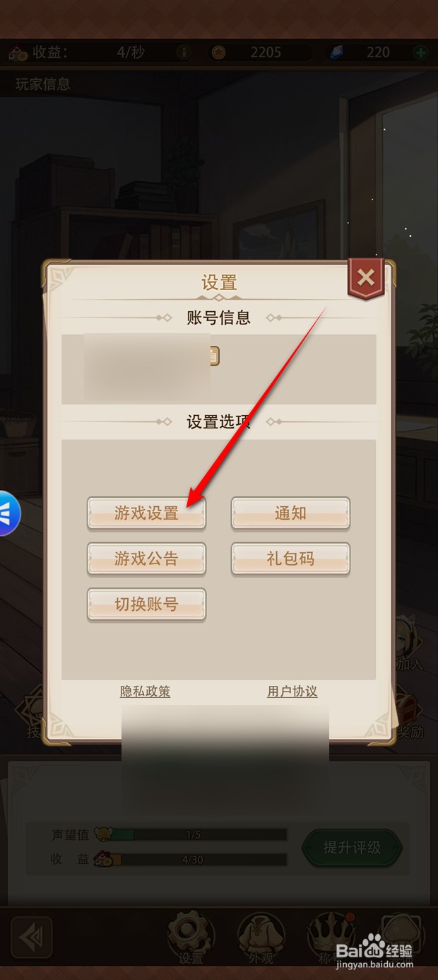Tap the green plus to add gems
The width and height of the screenshot is (438, 980).
[x=420, y=52]
